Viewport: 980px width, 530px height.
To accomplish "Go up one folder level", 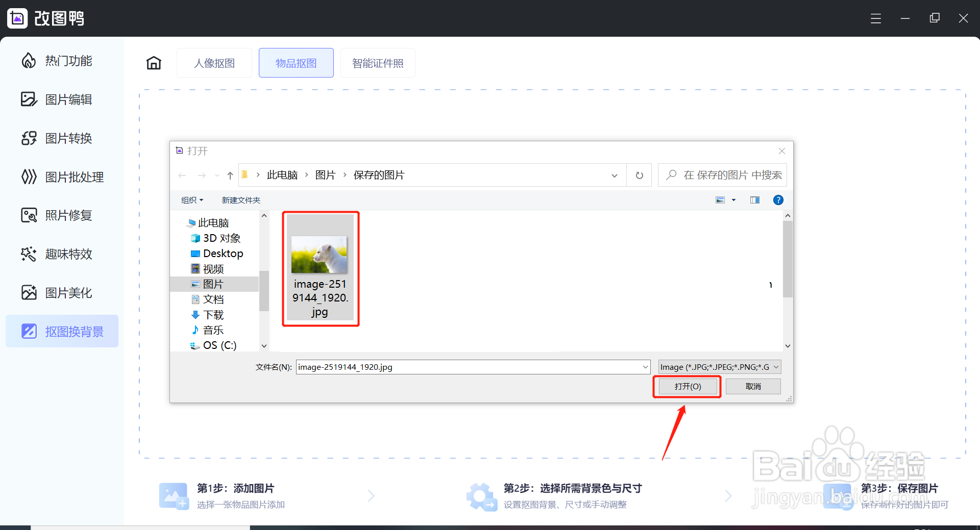I will [230, 175].
